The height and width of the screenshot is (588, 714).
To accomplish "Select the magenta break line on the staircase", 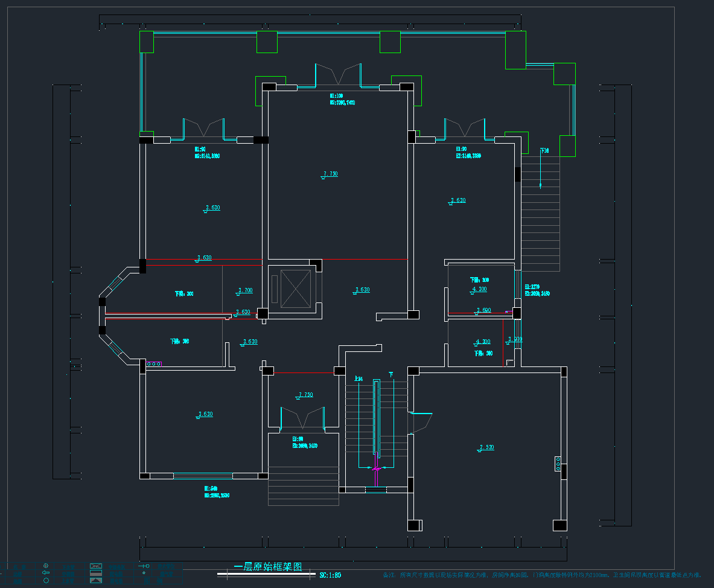I will point(375,468).
